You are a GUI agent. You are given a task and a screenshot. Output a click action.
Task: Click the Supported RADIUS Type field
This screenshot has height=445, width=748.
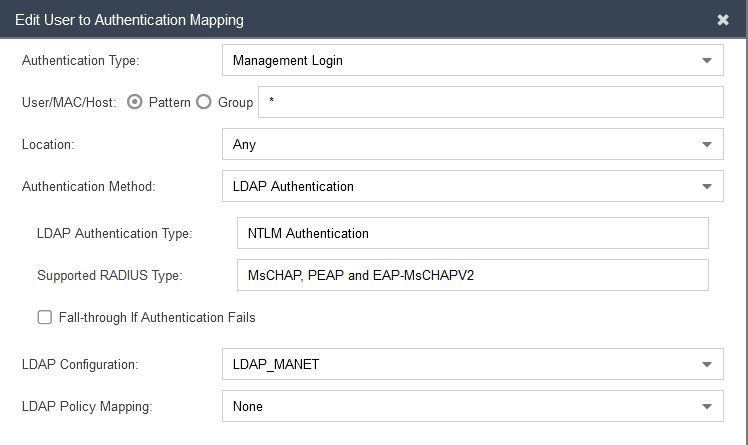472,275
